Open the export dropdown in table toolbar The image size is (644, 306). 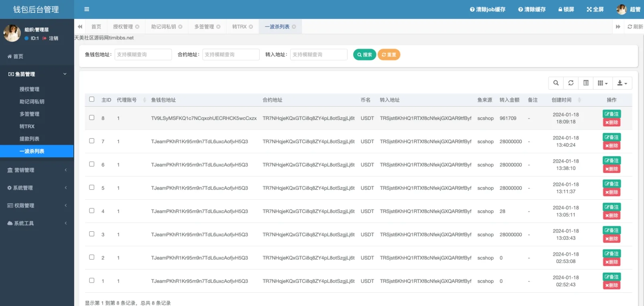click(x=622, y=83)
